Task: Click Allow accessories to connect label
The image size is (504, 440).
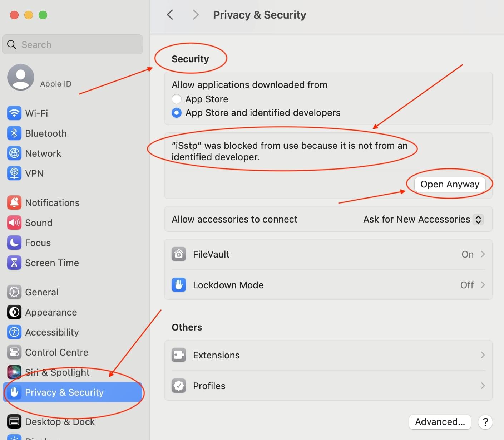Action: point(234,219)
